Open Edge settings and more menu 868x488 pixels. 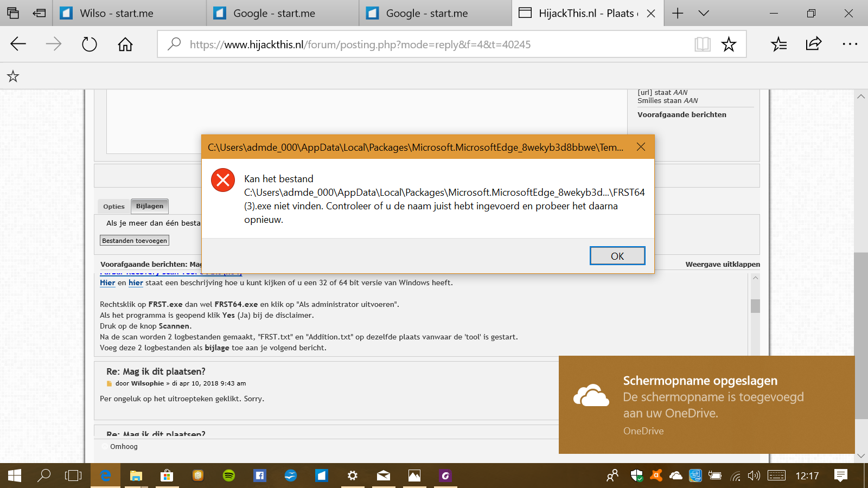point(850,44)
